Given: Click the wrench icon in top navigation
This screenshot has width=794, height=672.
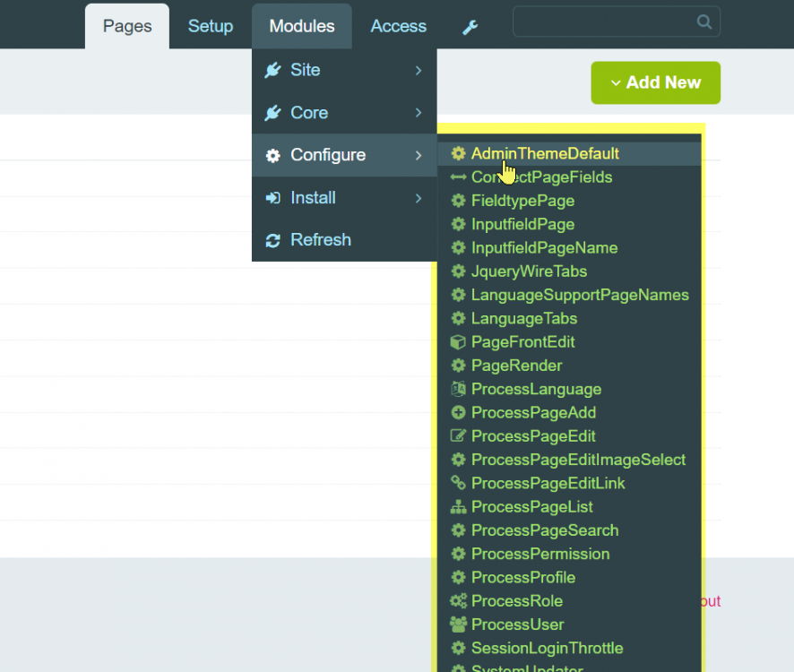Looking at the screenshot, I should [470, 28].
